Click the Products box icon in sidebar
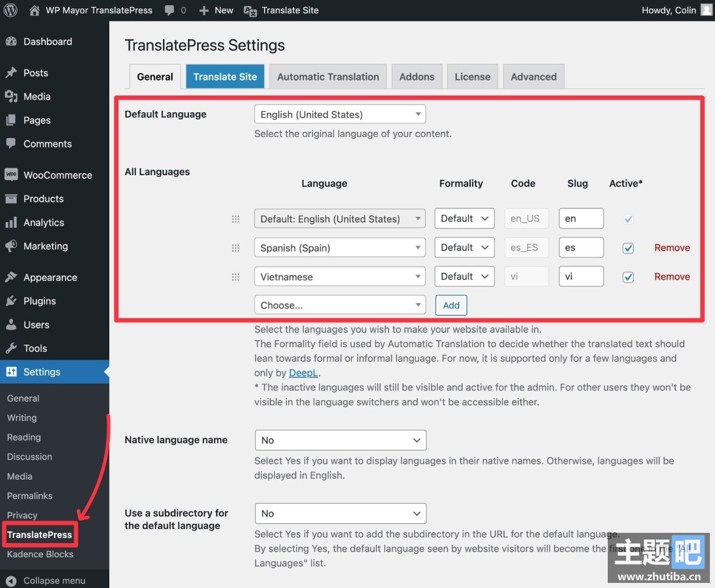 [11, 199]
